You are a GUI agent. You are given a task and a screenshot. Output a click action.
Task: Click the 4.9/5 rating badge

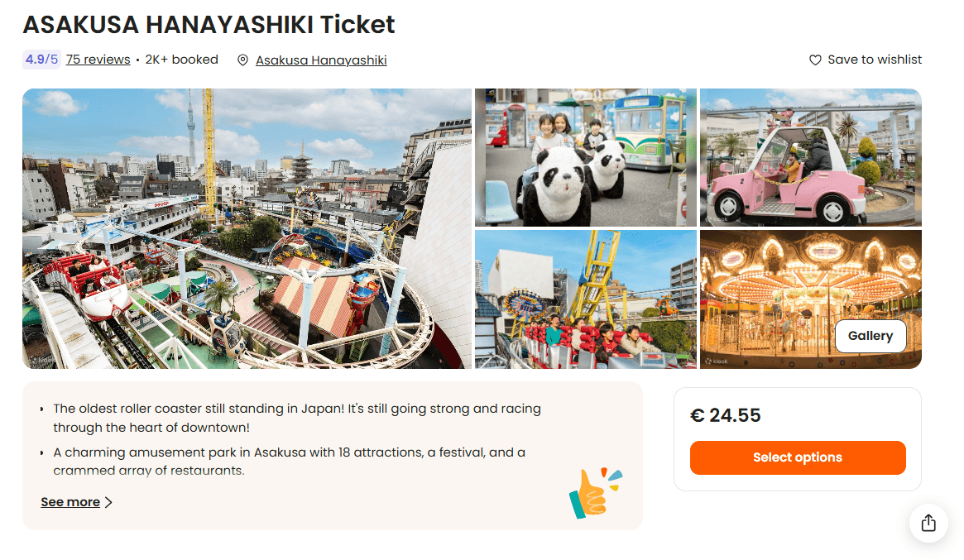coord(41,60)
